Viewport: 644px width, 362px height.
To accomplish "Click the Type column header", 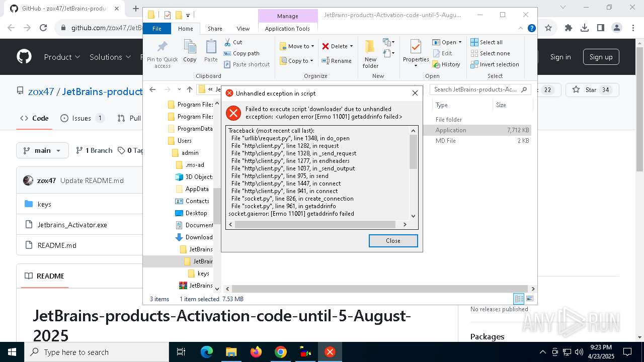I will pyautogui.click(x=462, y=105).
